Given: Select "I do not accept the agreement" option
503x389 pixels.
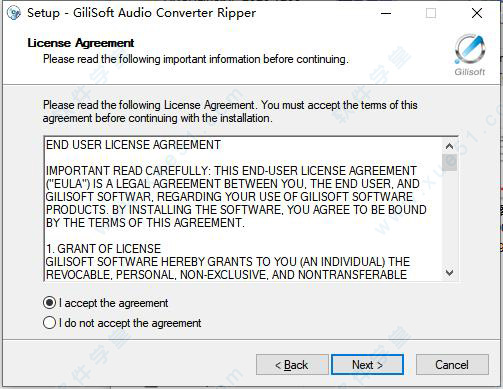Looking at the screenshot, I should [x=49, y=323].
